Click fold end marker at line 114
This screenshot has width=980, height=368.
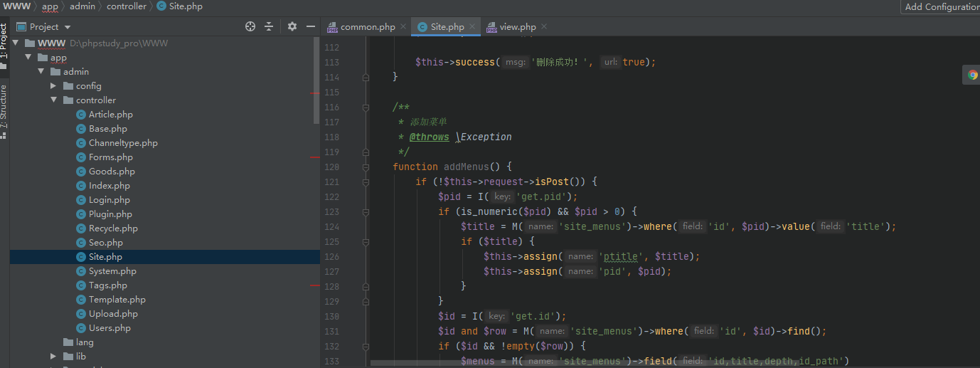[366, 78]
